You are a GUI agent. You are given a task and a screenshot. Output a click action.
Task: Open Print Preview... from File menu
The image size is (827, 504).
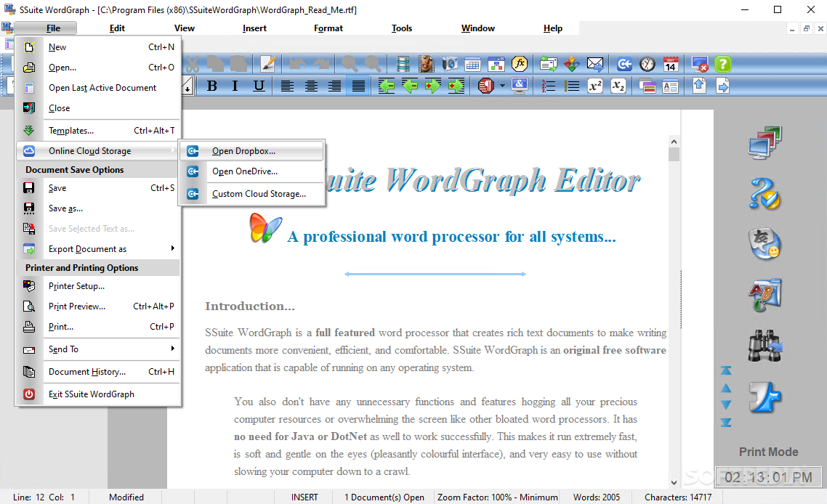[98, 306]
